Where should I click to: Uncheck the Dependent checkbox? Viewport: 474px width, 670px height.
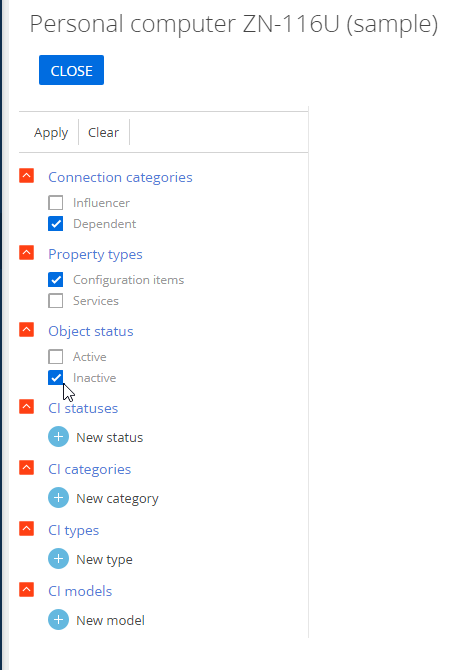pos(56,223)
